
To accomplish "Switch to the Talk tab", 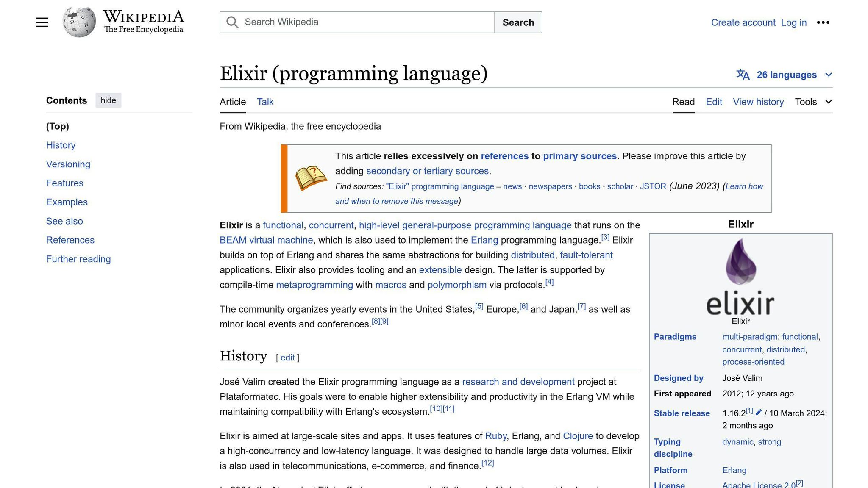I will (x=265, y=102).
